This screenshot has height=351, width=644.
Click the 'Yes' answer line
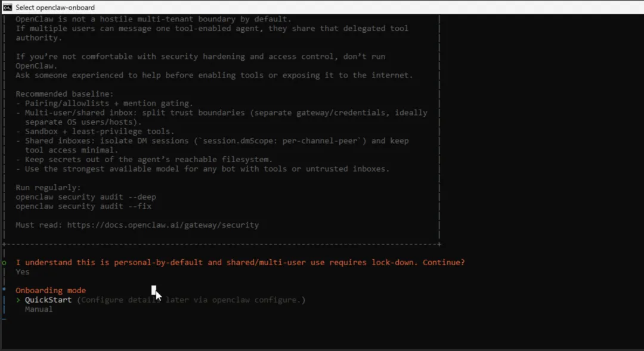coord(23,272)
